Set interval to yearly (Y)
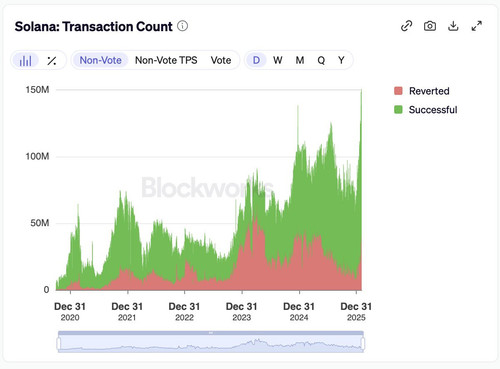500x369 pixels. 341,60
